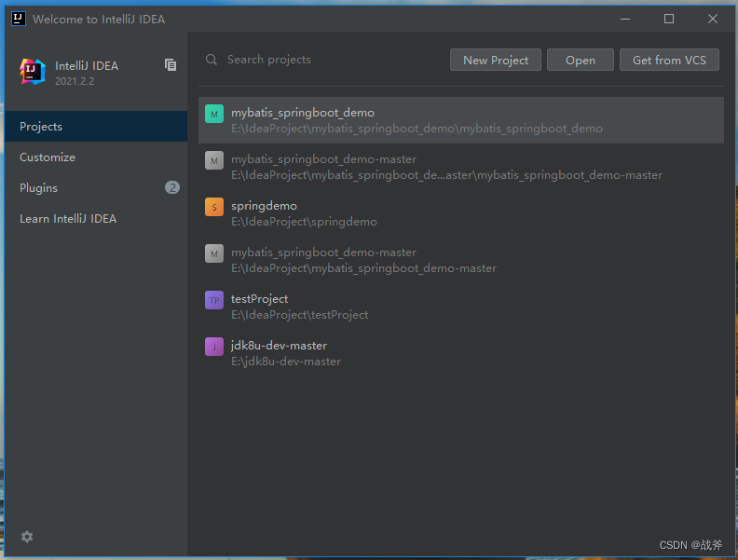This screenshot has height=560, width=738.
Task: Click the green M icon of mybatis_springboot_demo
Action: tap(214, 114)
